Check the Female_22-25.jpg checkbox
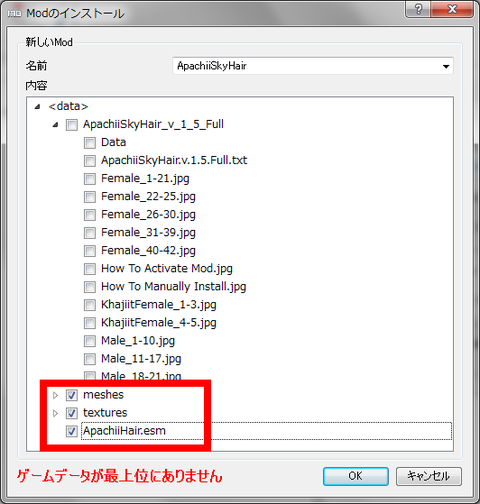 tap(90, 197)
